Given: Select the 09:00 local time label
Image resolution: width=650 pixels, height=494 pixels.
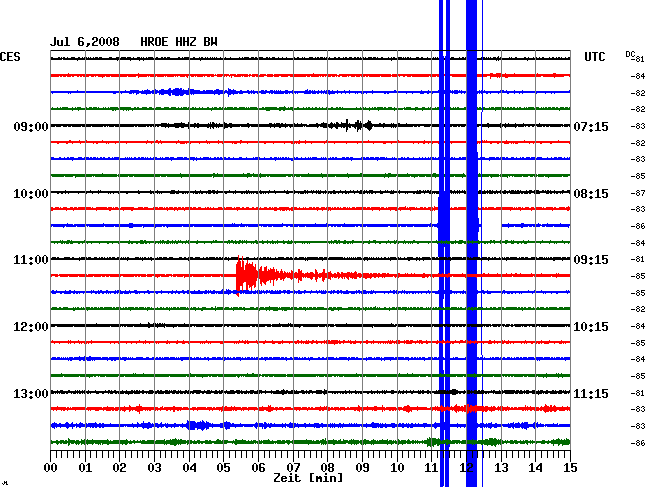Looking at the screenshot, I should click(x=31, y=126).
